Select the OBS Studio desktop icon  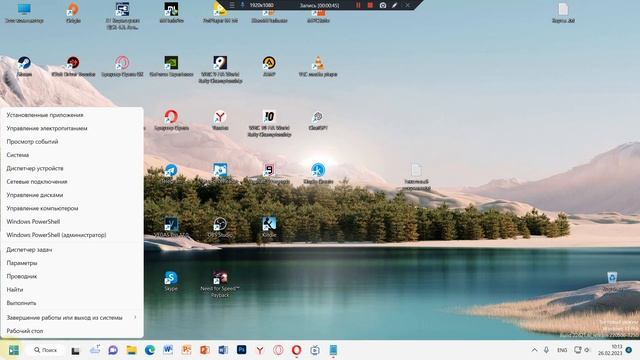[x=220, y=227]
